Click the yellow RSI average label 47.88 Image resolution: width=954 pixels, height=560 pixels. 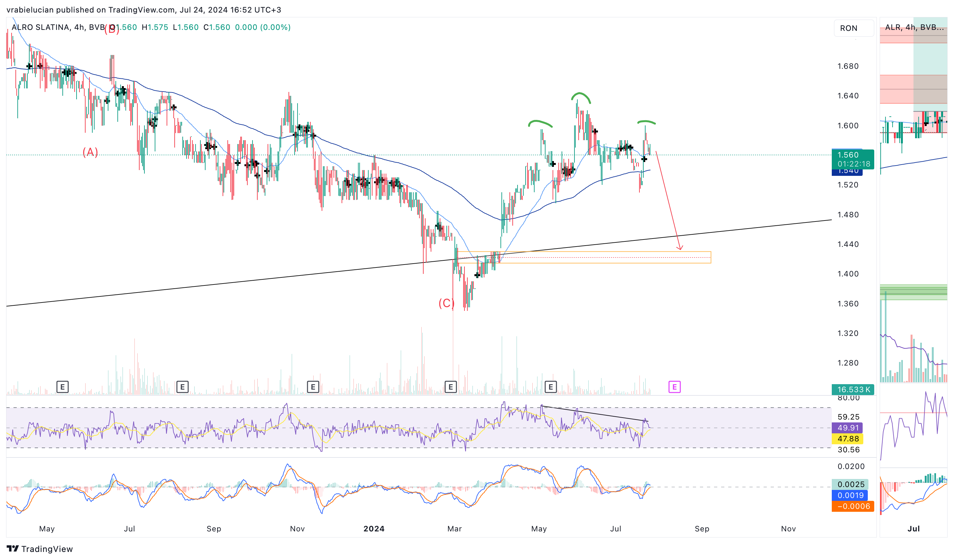[848, 439]
